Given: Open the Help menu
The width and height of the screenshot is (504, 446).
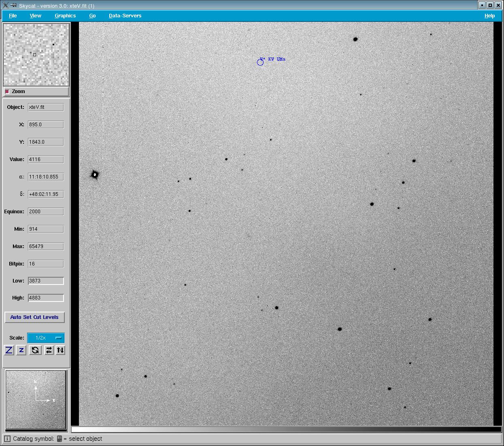Looking at the screenshot, I should (489, 16).
